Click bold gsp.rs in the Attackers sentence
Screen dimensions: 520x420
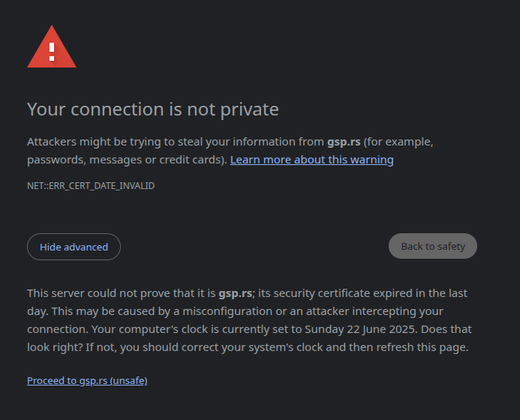[344, 142]
